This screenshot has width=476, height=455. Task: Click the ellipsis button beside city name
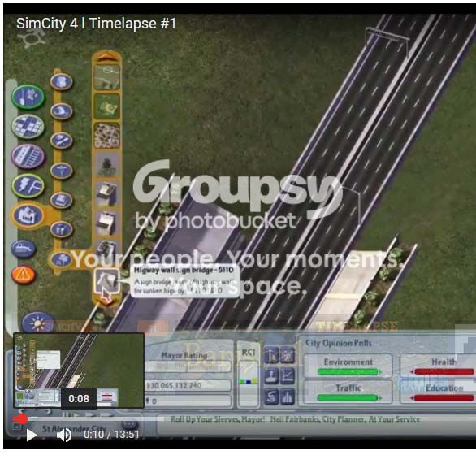click(x=130, y=423)
